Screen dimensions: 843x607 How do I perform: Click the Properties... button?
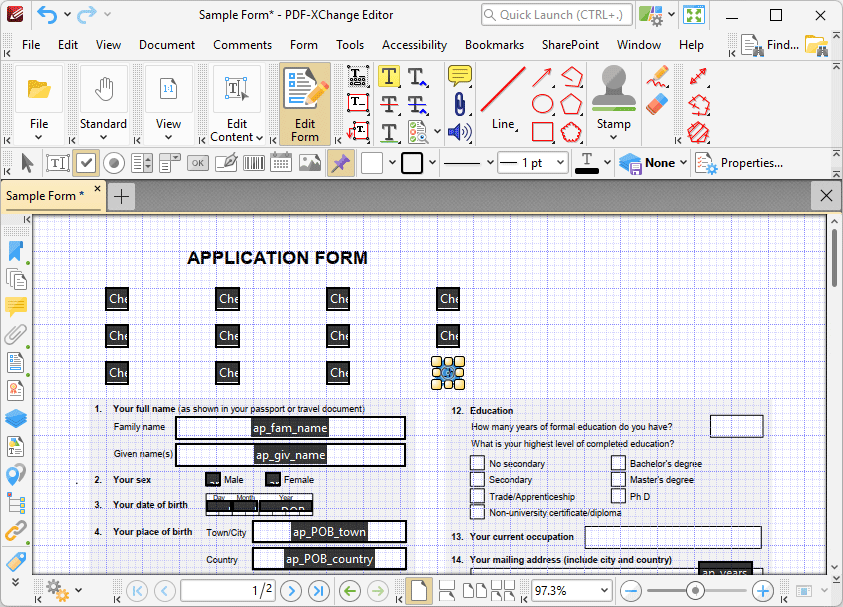739,163
